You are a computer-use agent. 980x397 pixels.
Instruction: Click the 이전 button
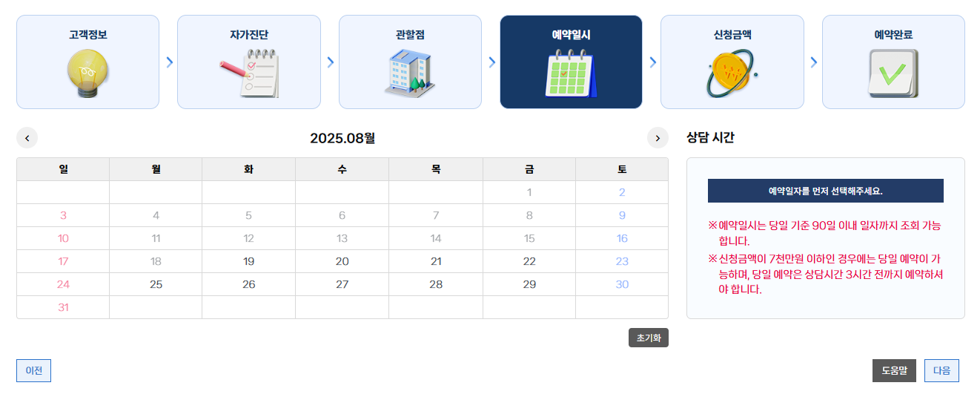(33, 370)
